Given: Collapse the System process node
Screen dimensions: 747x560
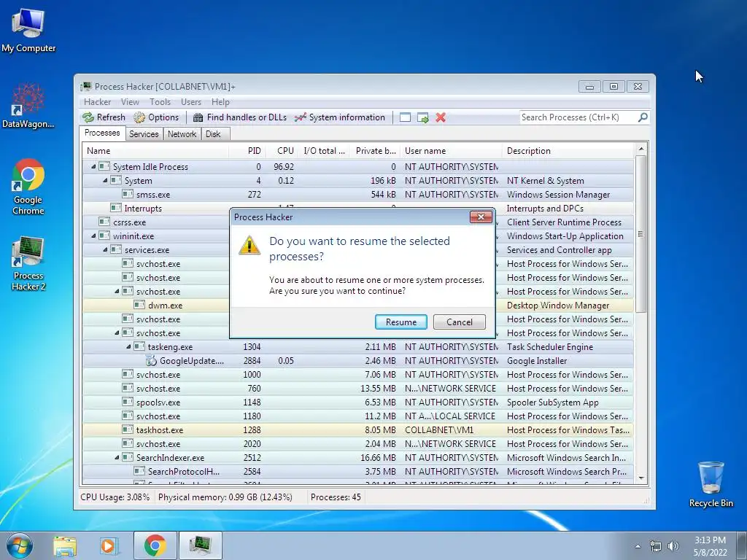Looking at the screenshot, I should pyautogui.click(x=105, y=180).
